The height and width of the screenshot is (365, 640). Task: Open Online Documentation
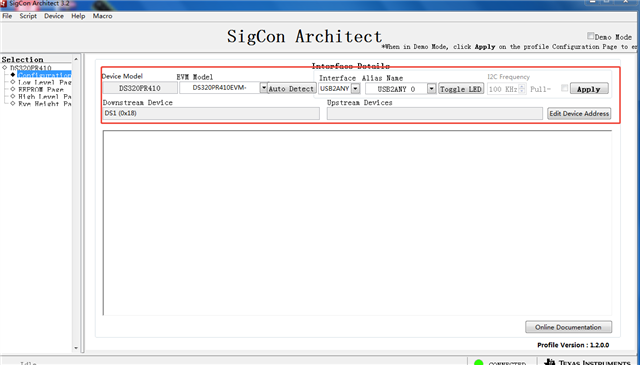tap(568, 327)
